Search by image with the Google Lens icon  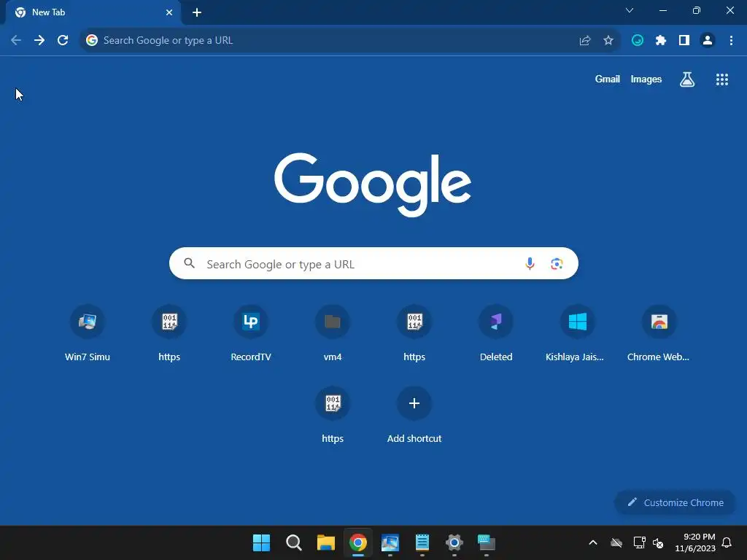click(x=557, y=263)
